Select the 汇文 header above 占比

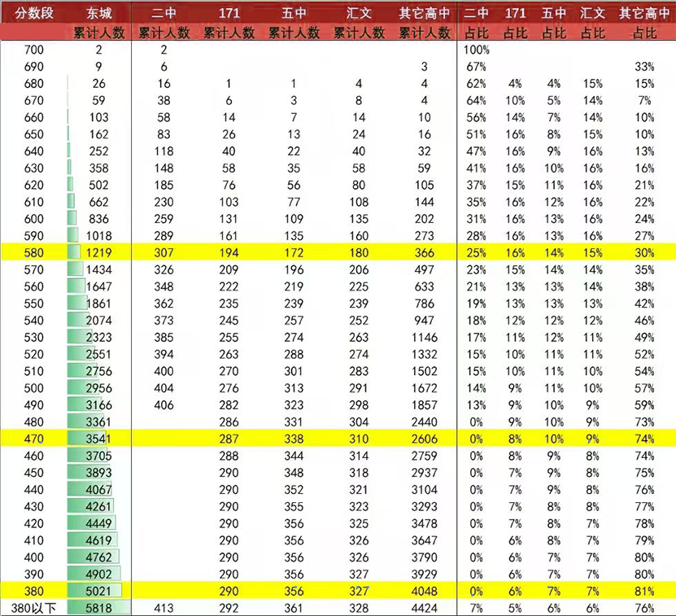pyautogui.click(x=594, y=14)
